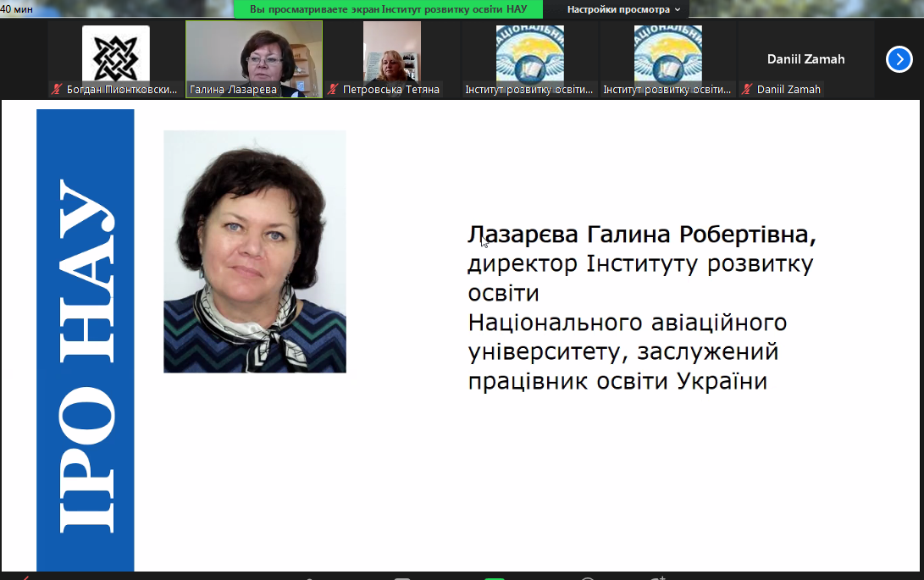This screenshot has width=924, height=580.
Task: Click muted mic icon for Богдан Пионтковский
Action: [57, 90]
